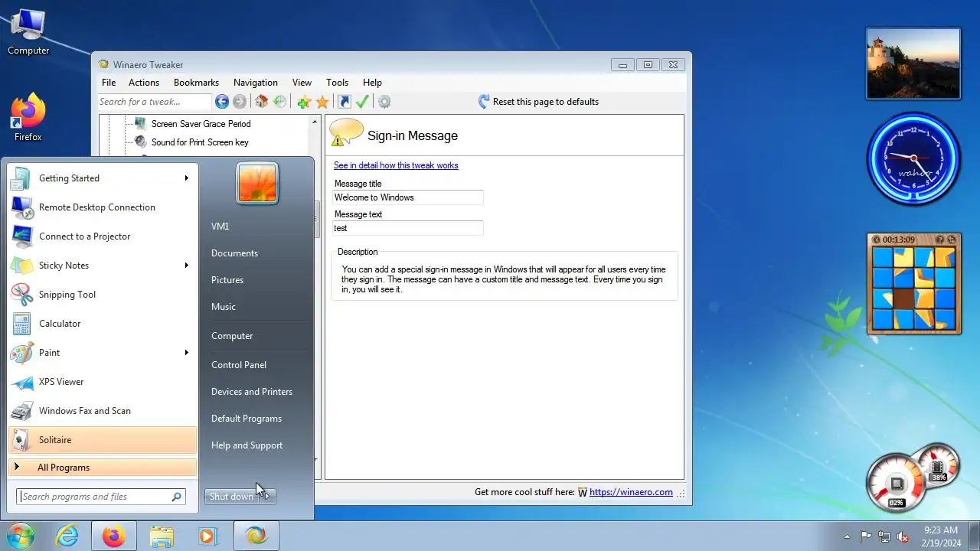Image resolution: width=980 pixels, height=551 pixels.
Task: Click the green checkmark toolbar icon
Action: (362, 102)
